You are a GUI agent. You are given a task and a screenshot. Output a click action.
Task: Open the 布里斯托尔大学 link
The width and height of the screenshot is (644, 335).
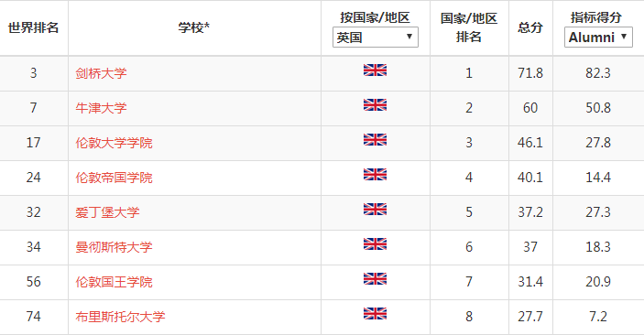click(120, 317)
